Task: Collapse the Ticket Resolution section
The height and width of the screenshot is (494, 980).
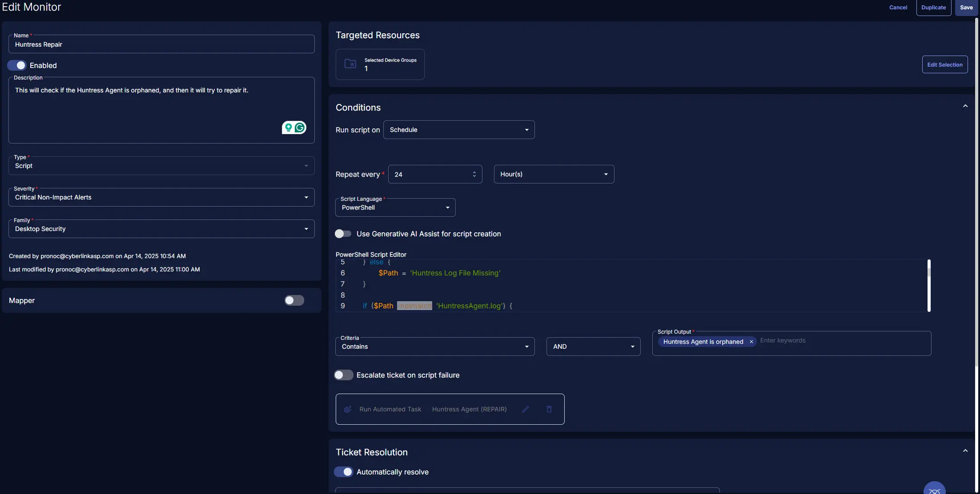Action: [x=965, y=451]
